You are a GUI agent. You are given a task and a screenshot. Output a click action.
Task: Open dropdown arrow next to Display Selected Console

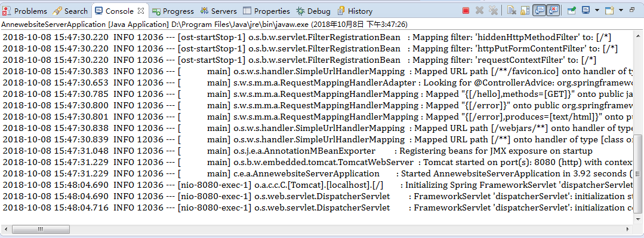click(597, 10)
